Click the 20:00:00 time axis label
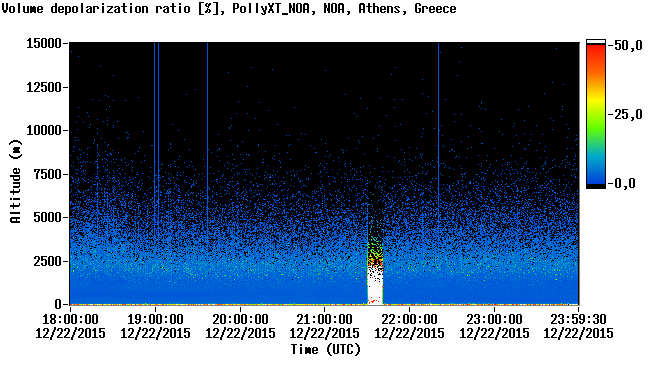Viewport: 665px width, 389px height. 240,319
